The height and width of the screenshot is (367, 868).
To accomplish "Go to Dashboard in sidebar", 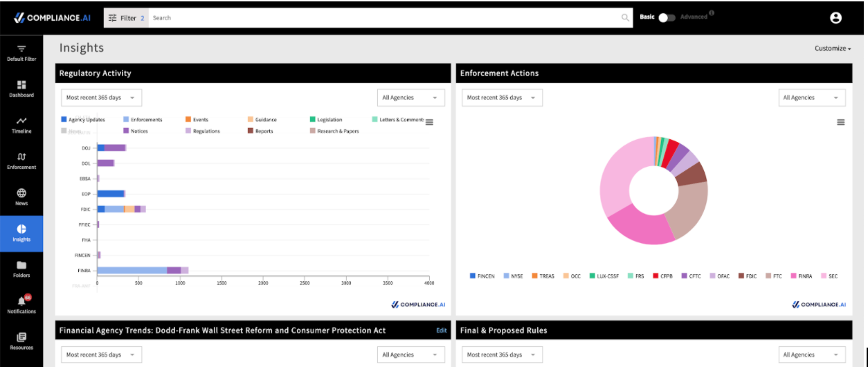I will pos(21,89).
